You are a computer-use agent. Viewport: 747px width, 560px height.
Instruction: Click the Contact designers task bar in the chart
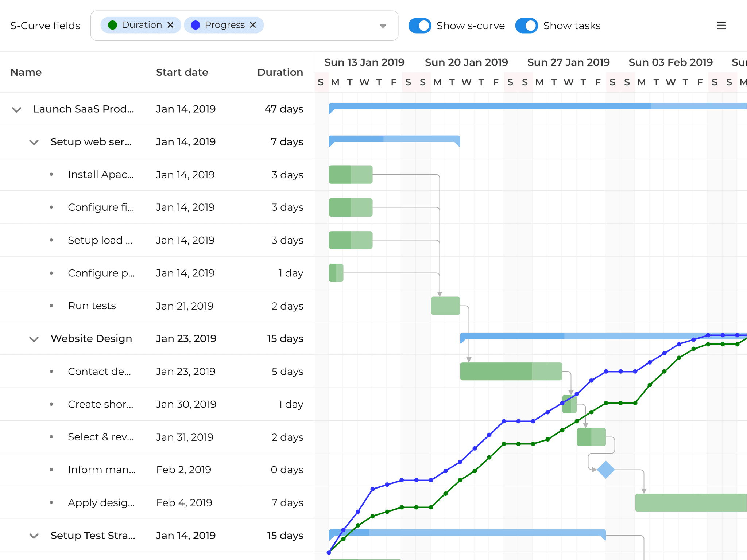(511, 371)
